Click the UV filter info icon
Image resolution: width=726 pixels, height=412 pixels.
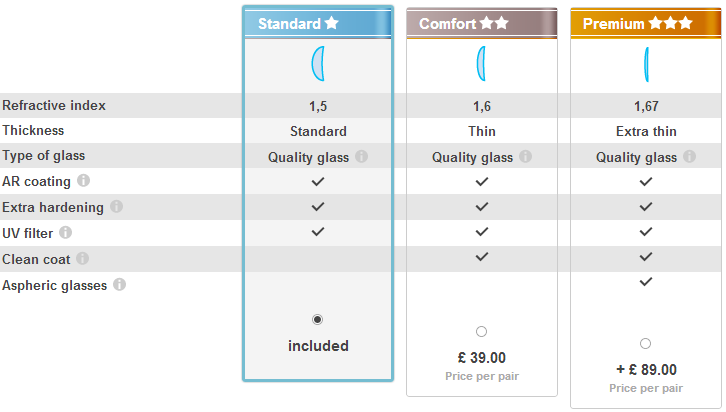(x=65, y=232)
